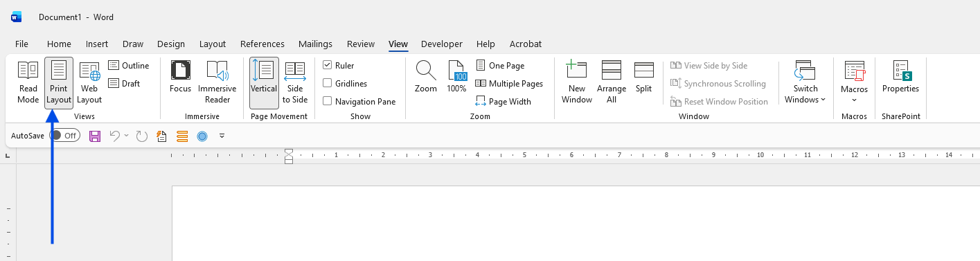Enable the Gridlines checkbox
980x261 pixels.
coord(328,84)
